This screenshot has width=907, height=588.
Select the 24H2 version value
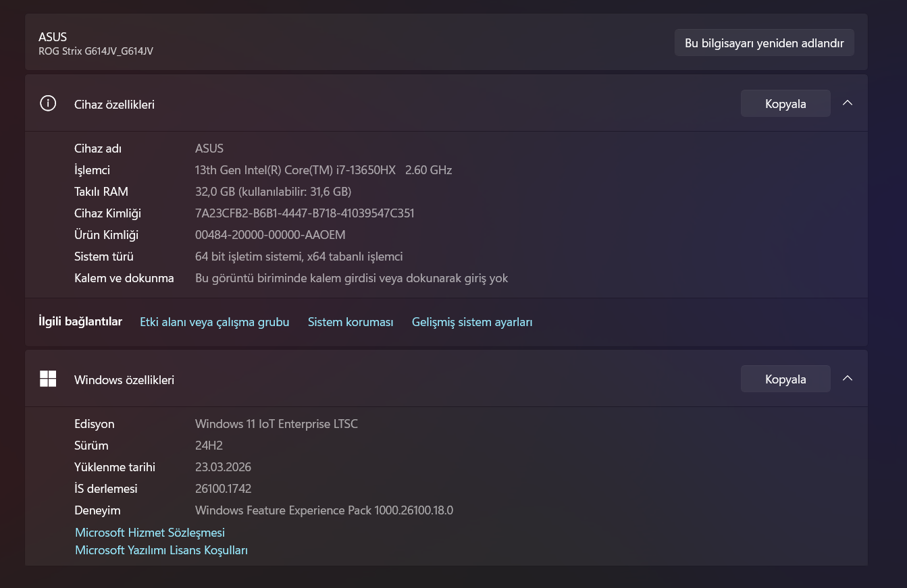209,446
